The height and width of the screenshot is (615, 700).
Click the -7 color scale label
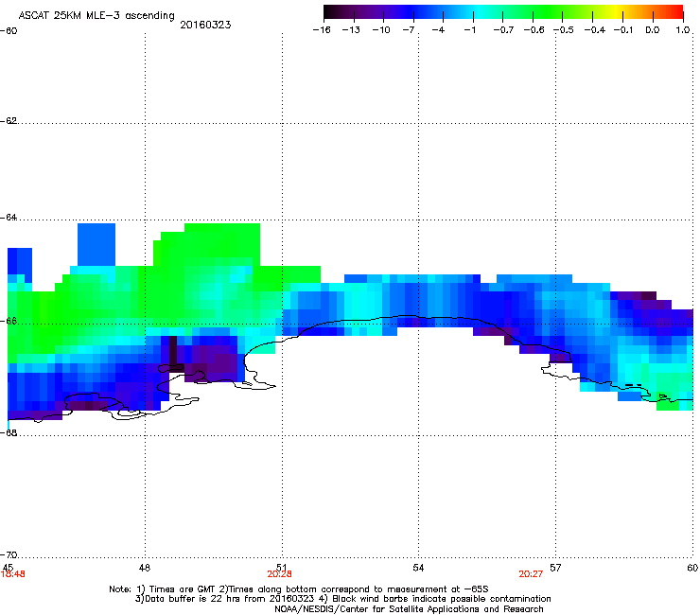pyautogui.click(x=409, y=30)
